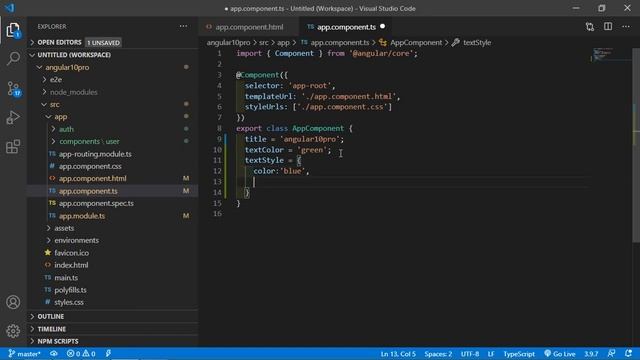The width and height of the screenshot is (640, 360).
Task: Click Ln 13, Col 5 cursor position
Action: click(x=398, y=354)
